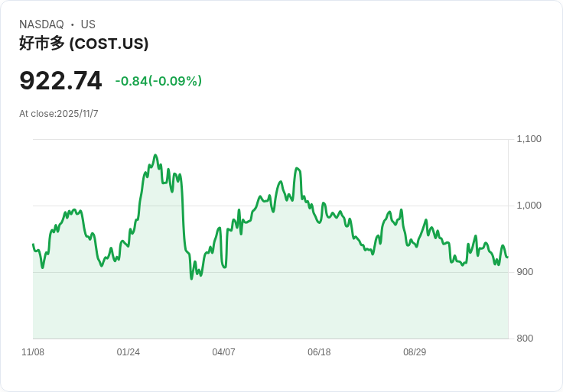The height and width of the screenshot is (392, 563).
Task: Click the 900 y-axis label
Action: pos(525,272)
